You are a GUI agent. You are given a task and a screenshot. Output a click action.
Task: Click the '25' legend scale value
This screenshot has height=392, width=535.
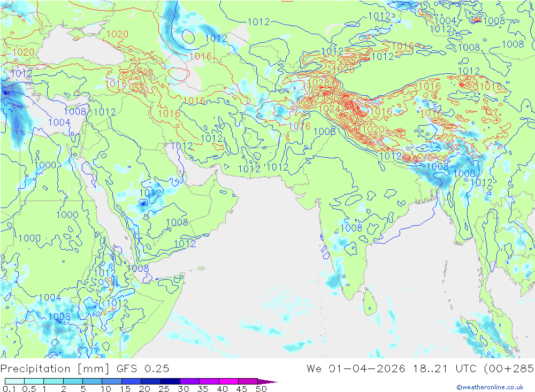(x=164, y=389)
